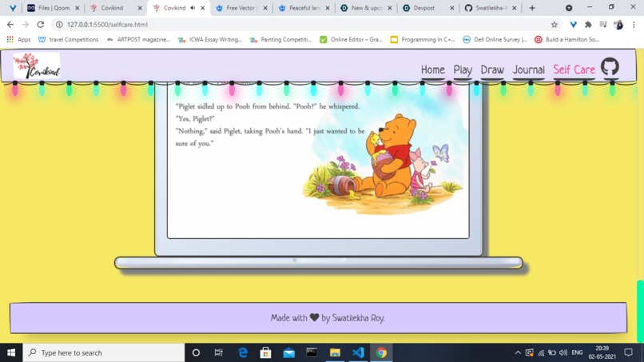Open Painting Competition bookmark
This screenshot has height=362, width=644.
coord(281,39)
